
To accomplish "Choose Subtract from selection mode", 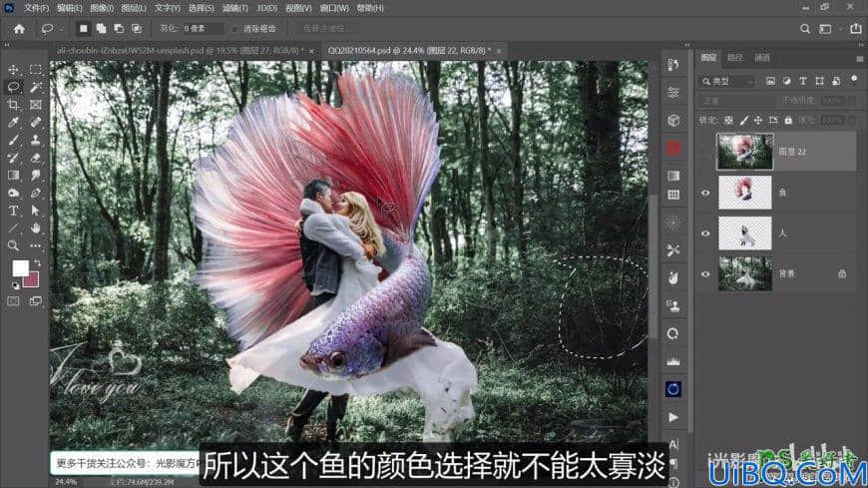I will point(119,29).
